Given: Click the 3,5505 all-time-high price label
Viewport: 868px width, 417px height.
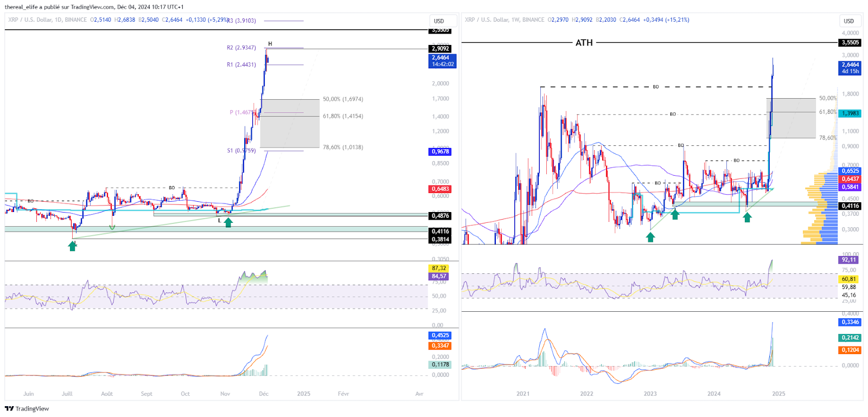Looking at the screenshot, I should (x=850, y=43).
